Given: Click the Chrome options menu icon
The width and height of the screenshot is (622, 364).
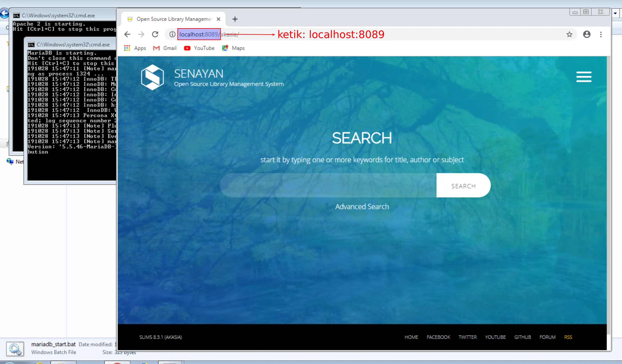Looking at the screenshot, I should pos(601,34).
